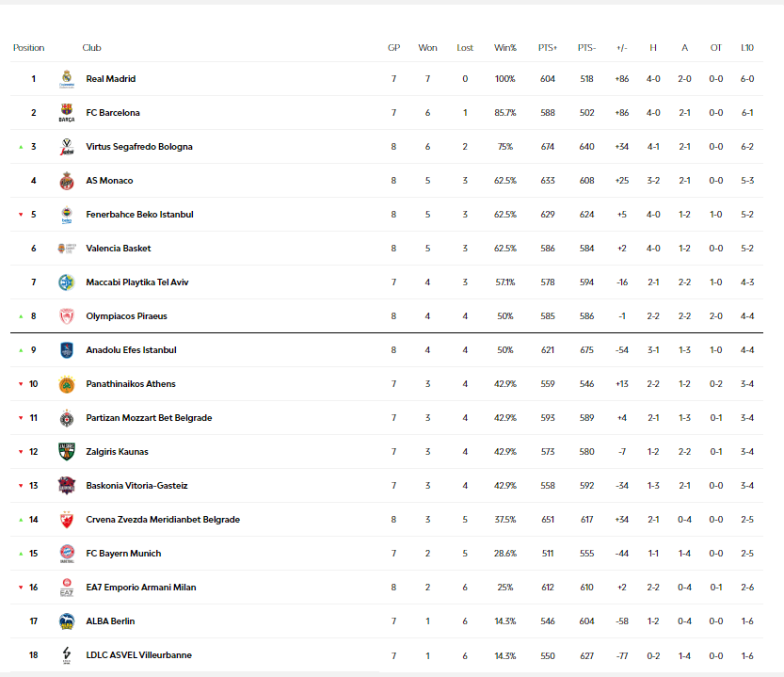The height and width of the screenshot is (677, 784).
Task: Click the FC Barcelona crest icon
Action: 67,113
